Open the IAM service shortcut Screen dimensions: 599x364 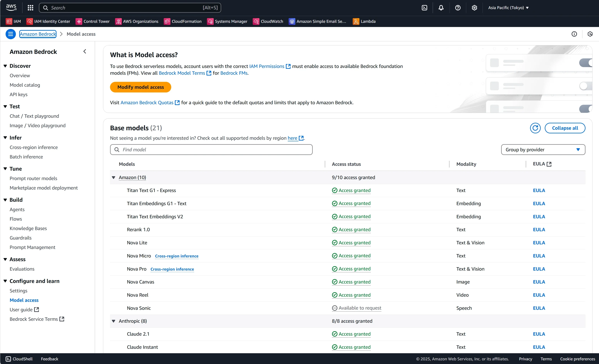13,21
